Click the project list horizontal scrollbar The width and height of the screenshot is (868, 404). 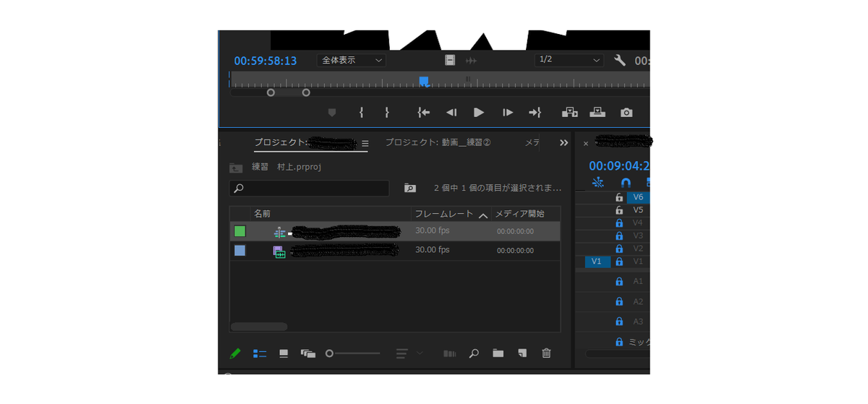[x=259, y=327]
